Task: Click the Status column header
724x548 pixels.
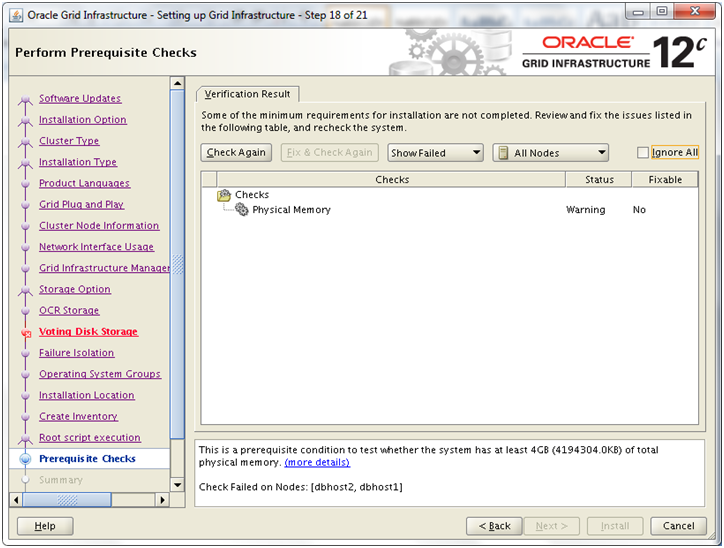Action: coord(599,180)
